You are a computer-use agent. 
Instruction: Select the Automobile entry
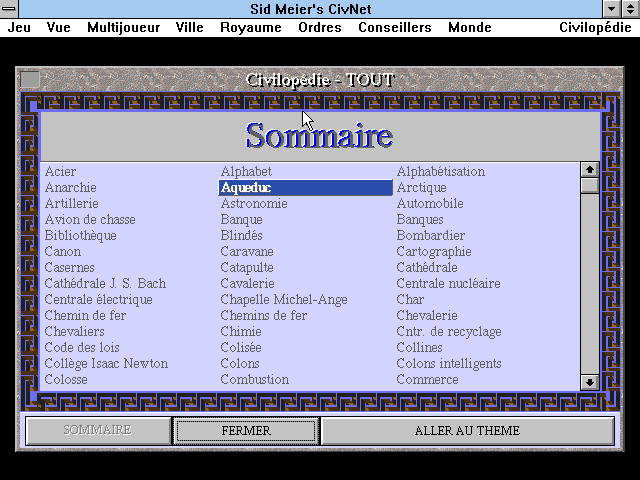[x=430, y=203]
